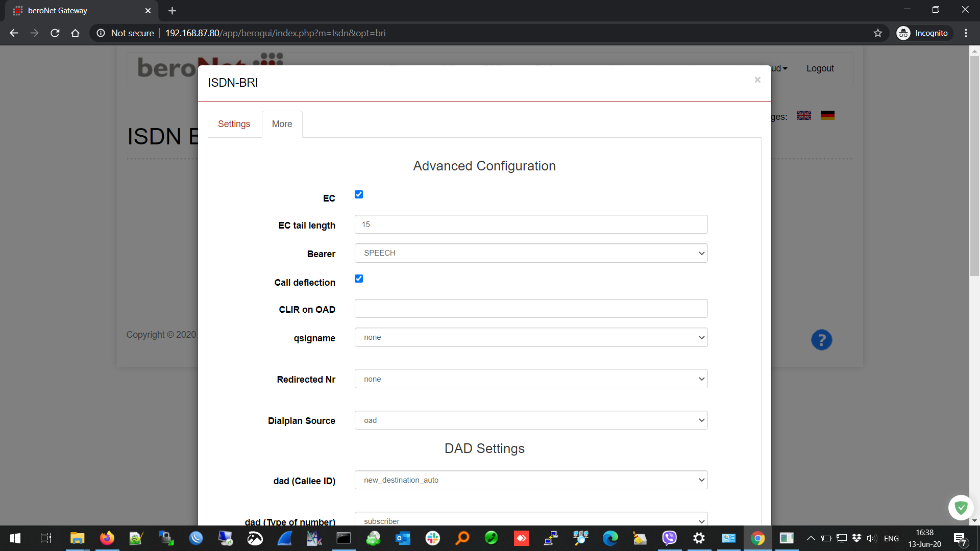The image size is (980, 551).
Task: Switch to the Settings tab
Action: point(234,124)
